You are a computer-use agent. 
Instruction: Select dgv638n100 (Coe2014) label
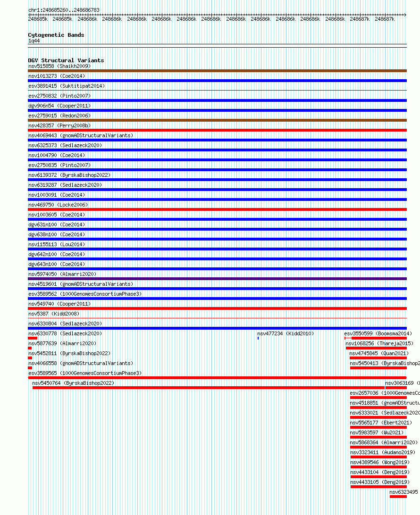coord(57,234)
